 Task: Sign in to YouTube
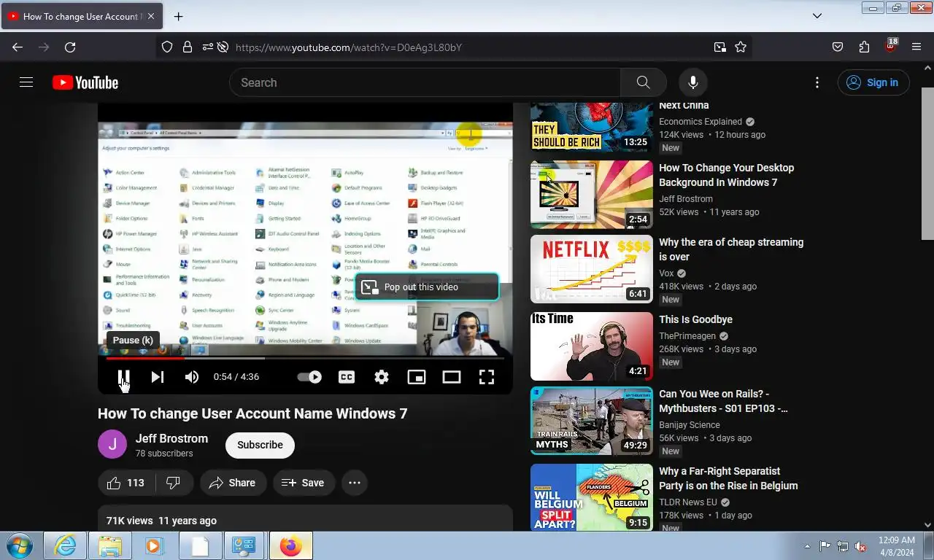click(x=873, y=82)
